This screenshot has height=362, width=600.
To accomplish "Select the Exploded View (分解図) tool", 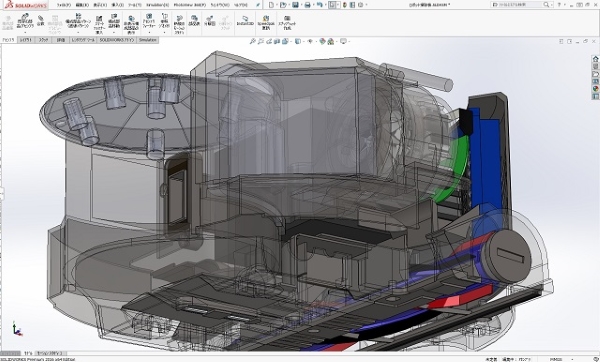I will tap(210, 21).
